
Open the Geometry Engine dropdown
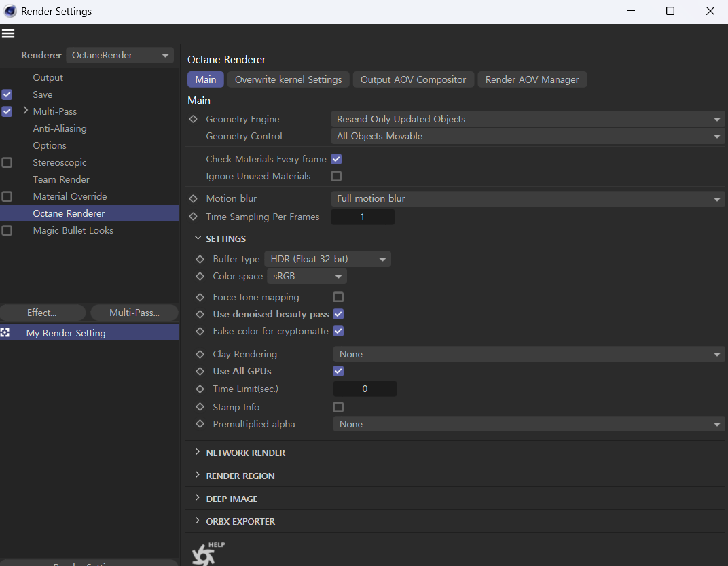pyautogui.click(x=528, y=119)
